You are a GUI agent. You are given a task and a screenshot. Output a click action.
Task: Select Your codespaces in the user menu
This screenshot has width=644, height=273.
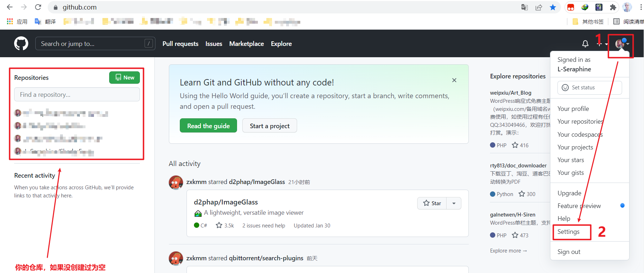590,135
